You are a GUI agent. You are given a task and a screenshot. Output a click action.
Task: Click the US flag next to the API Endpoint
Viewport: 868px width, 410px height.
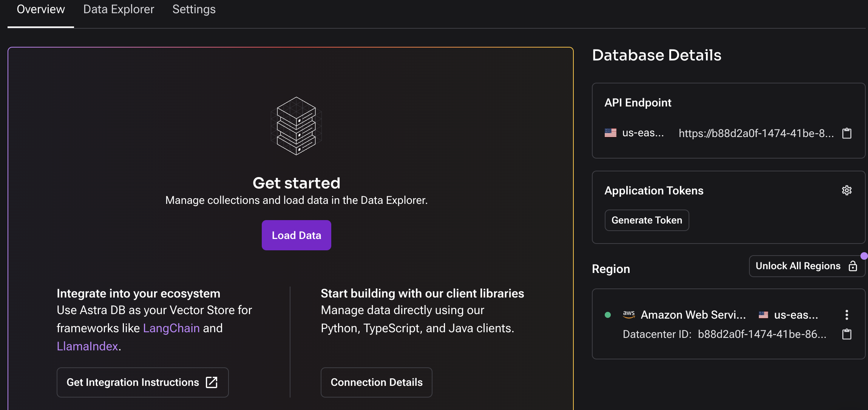[610, 133]
